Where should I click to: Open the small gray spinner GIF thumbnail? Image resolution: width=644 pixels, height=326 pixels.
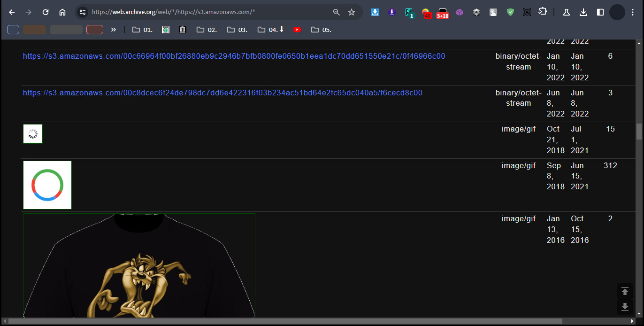coord(33,134)
